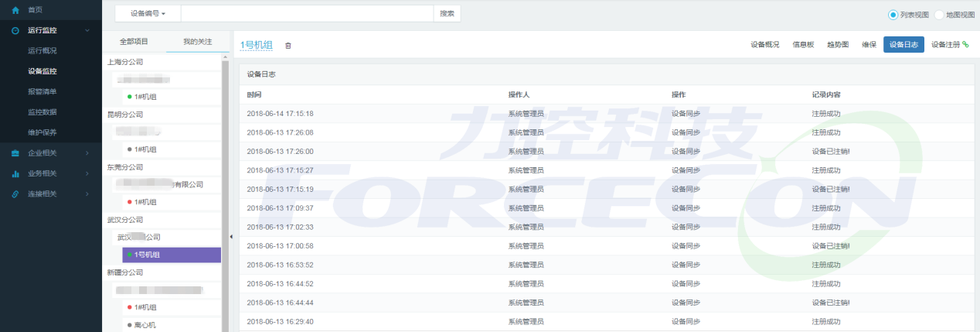Switch to the 趋势图 tab
This screenshot has width=980, height=332.
(838, 45)
